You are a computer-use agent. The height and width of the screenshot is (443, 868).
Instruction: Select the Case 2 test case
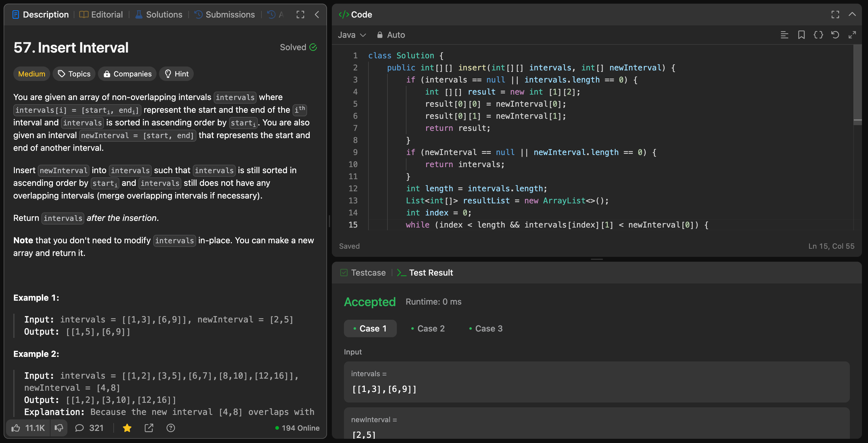click(x=428, y=328)
